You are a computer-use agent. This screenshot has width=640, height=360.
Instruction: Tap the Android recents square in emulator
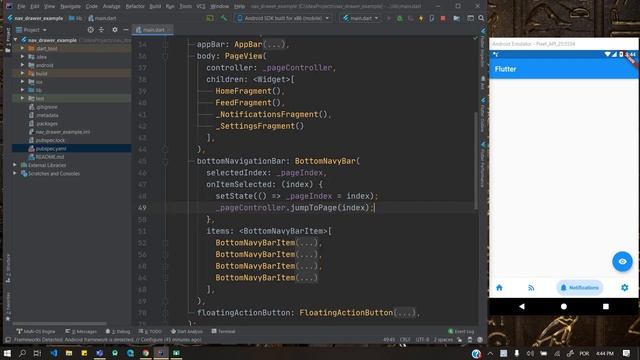[606, 306]
